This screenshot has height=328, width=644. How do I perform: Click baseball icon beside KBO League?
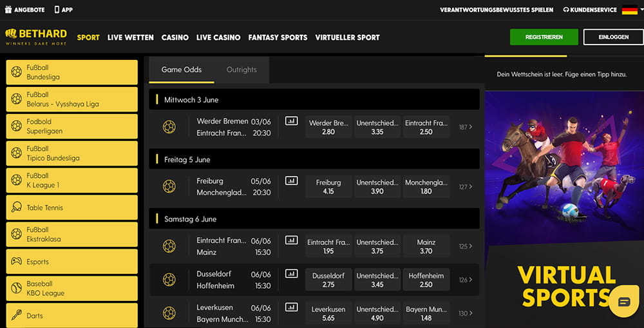coord(17,288)
